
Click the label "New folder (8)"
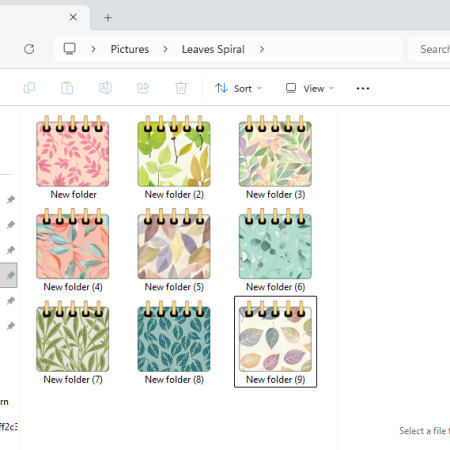point(174,379)
